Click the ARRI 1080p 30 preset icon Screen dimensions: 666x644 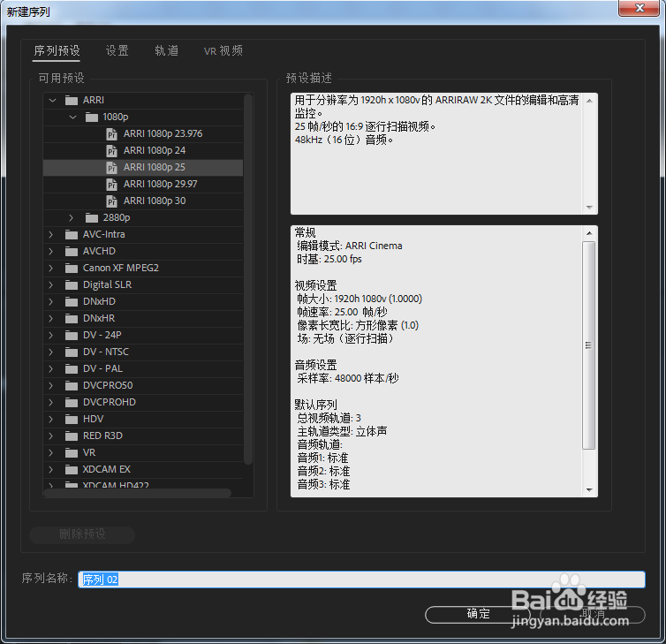pos(111,201)
